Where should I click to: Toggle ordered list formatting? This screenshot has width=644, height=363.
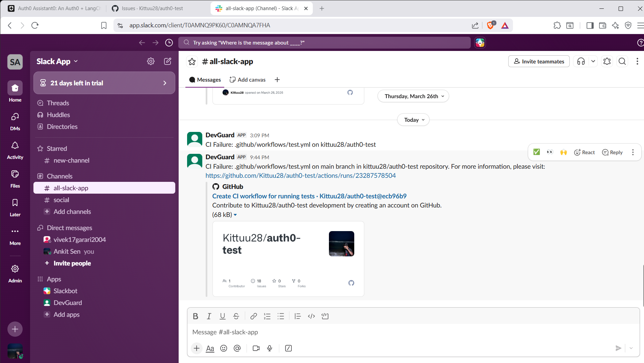click(x=267, y=316)
